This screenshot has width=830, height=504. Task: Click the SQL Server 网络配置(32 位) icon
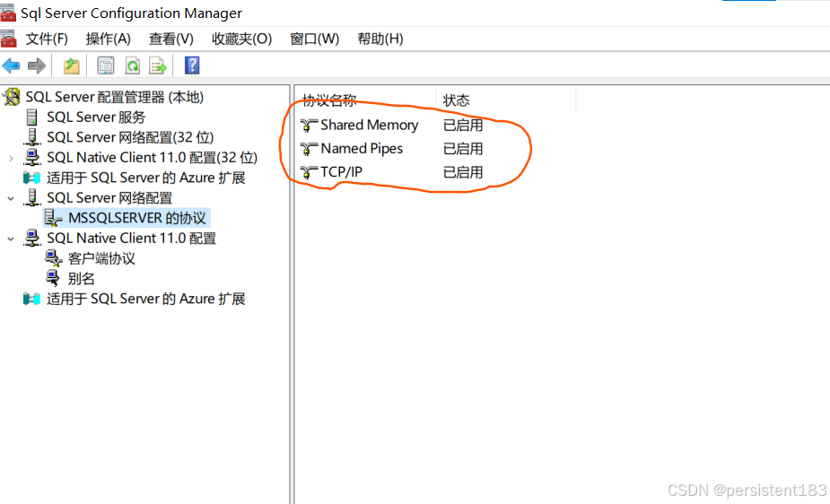[x=32, y=137]
